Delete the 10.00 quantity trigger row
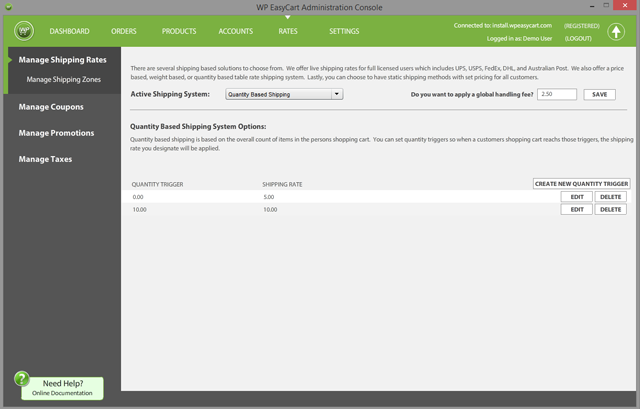This screenshot has height=409, width=640. click(610, 210)
